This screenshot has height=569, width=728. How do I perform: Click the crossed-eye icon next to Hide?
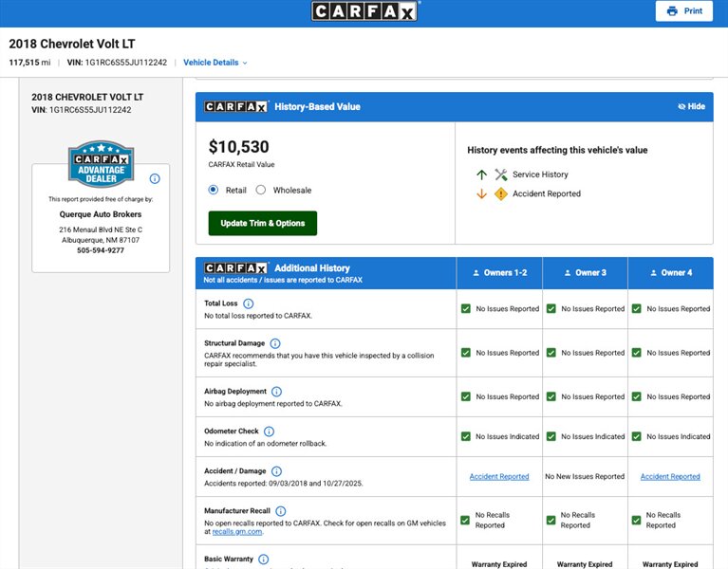click(681, 106)
